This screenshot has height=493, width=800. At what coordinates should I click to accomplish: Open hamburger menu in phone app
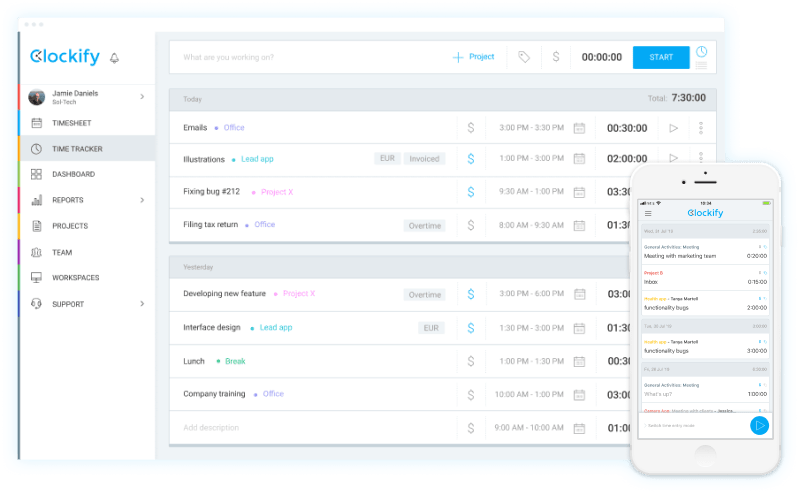point(648,213)
